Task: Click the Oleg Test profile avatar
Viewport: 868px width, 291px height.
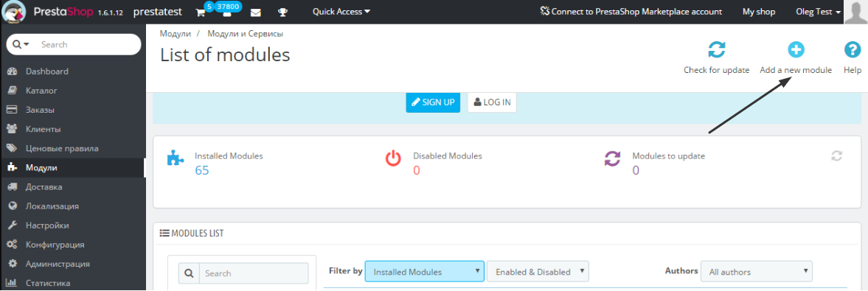Action: [x=856, y=13]
